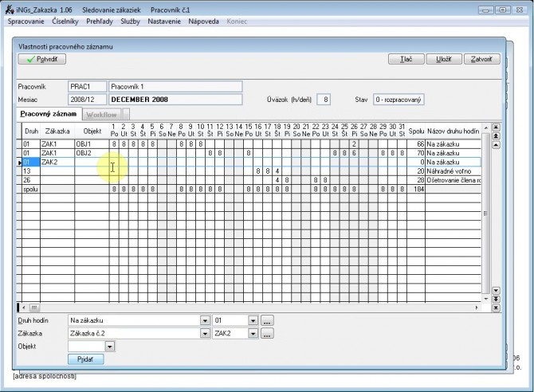Click page-up navigation icon beside grid
This screenshot has width=534, height=392.
tap(497, 136)
